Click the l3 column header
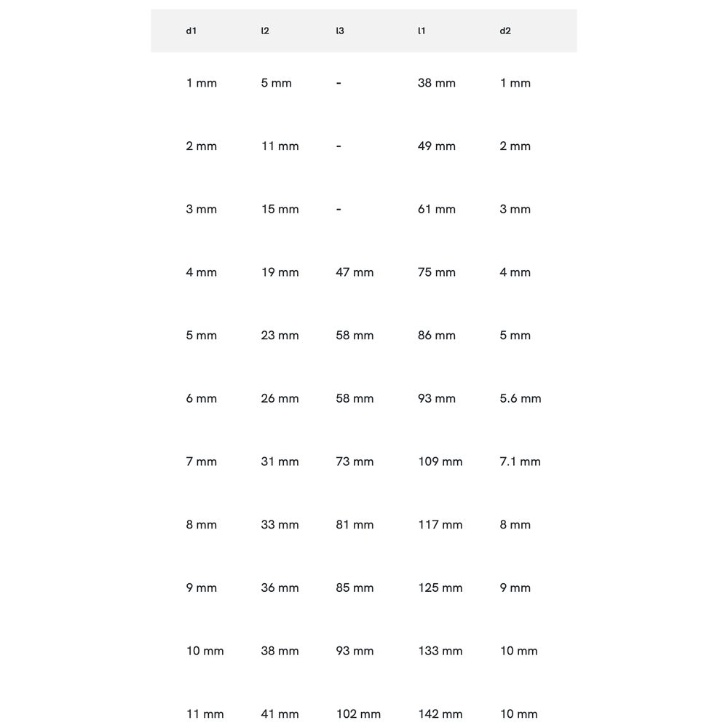Viewport: 728px width, 728px height. (340, 31)
